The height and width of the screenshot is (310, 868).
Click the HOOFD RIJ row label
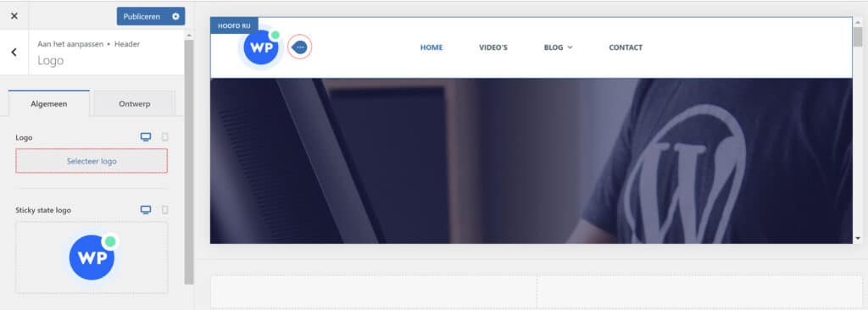(234, 25)
